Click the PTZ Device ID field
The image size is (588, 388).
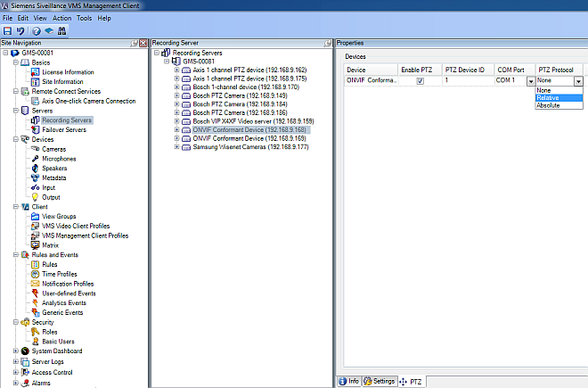point(467,81)
